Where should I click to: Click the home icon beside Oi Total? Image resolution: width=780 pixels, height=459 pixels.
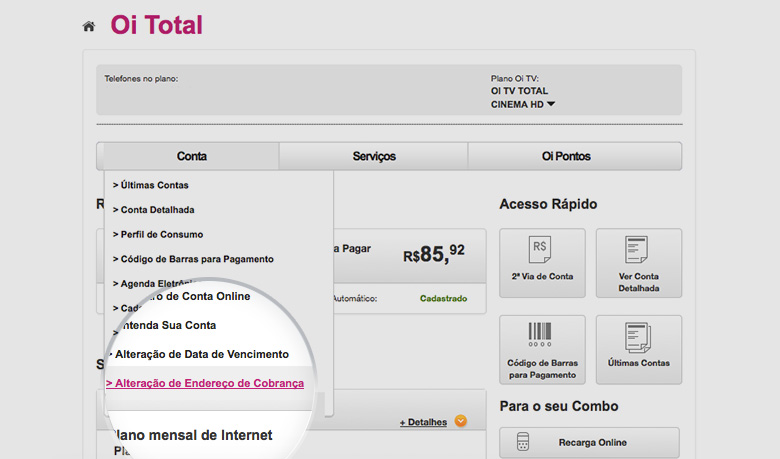coord(89,26)
